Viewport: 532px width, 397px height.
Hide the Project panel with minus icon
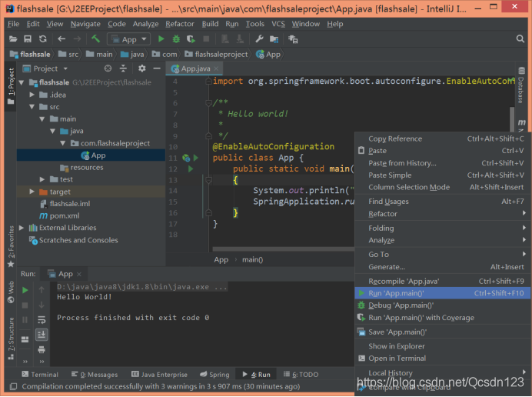pyautogui.click(x=157, y=68)
